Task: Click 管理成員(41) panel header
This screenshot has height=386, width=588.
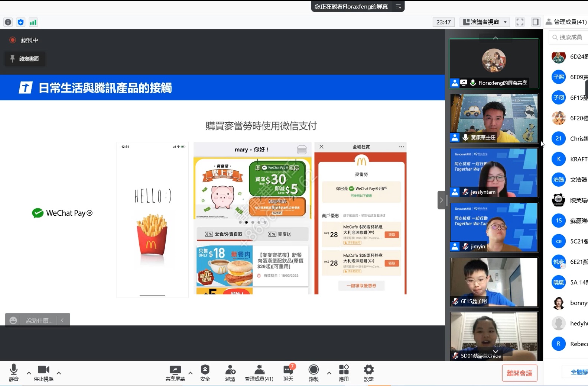Action: point(566,22)
